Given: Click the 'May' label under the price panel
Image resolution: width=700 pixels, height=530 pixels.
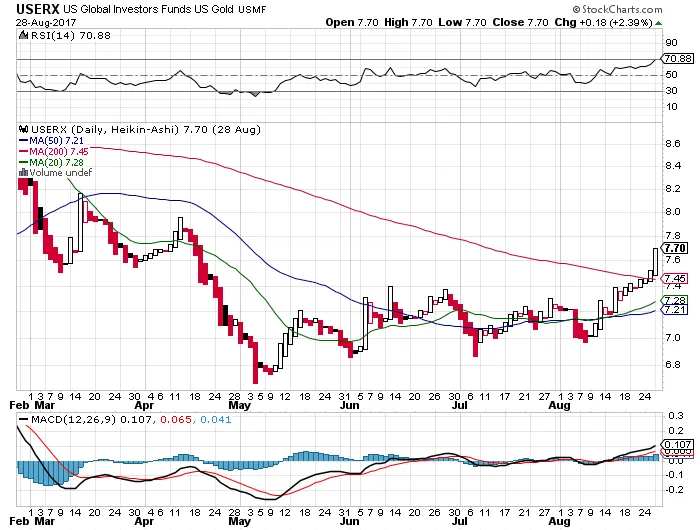Looking at the screenshot, I should (239, 405).
